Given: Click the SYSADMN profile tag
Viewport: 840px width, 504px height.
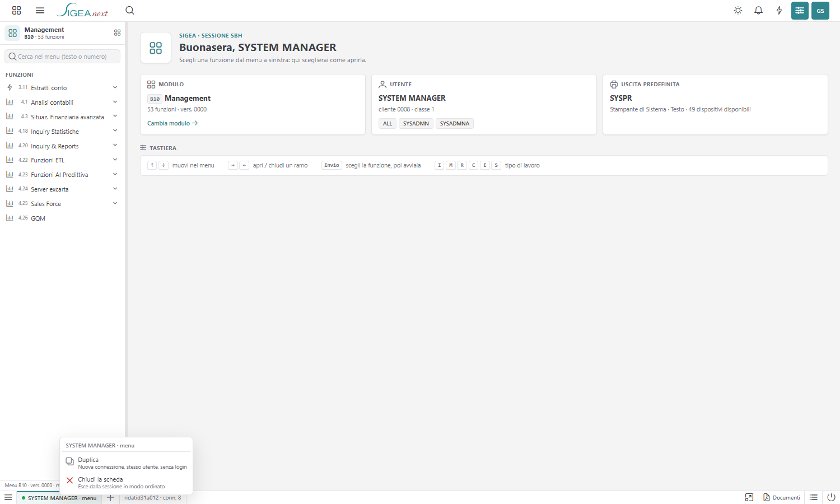Looking at the screenshot, I should 416,124.
